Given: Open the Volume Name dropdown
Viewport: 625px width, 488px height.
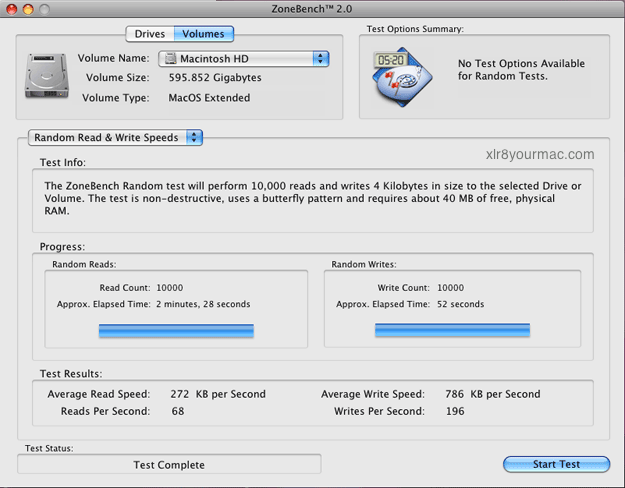Looking at the screenshot, I should tap(244, 59).
